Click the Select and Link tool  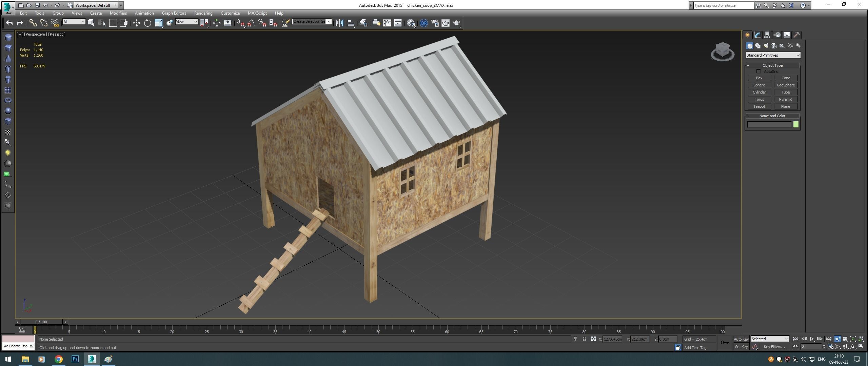point(33,23)
